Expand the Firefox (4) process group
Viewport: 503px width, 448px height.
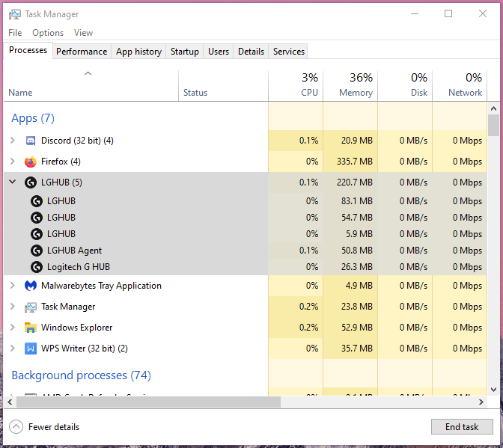point(12,162)
